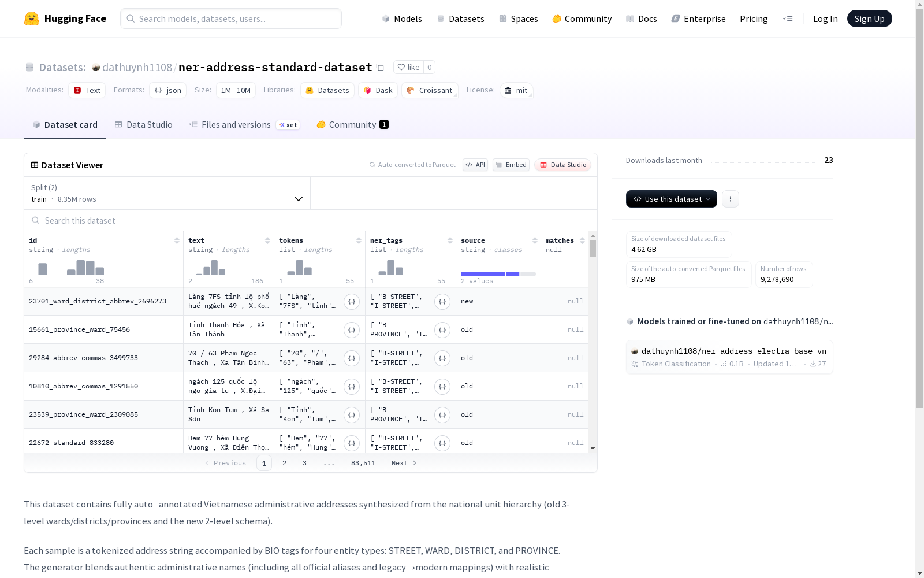Click the id column lengths histogram

click(x=67, y=268)
